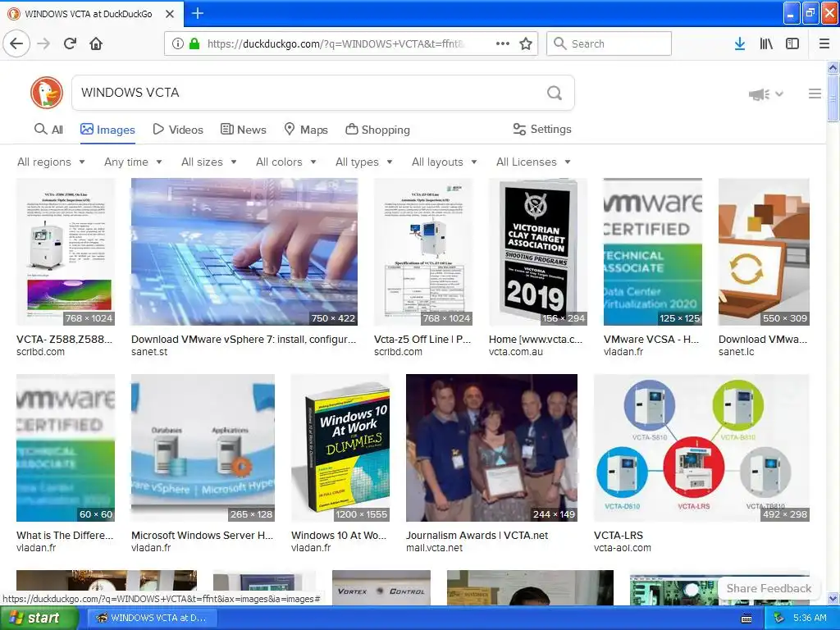The width and height of the screenshot is (840, 630).
Task: Click the DuckDuckGo duck logo
Action: pos(47,93)
